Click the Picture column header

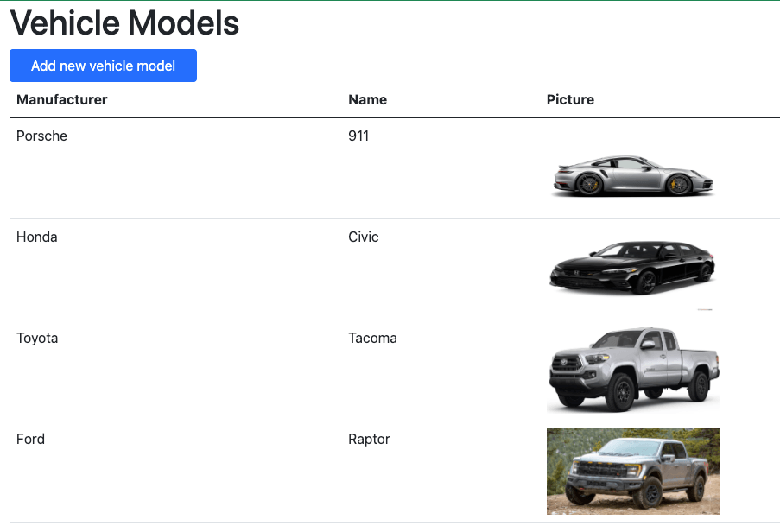click(570, 100)
